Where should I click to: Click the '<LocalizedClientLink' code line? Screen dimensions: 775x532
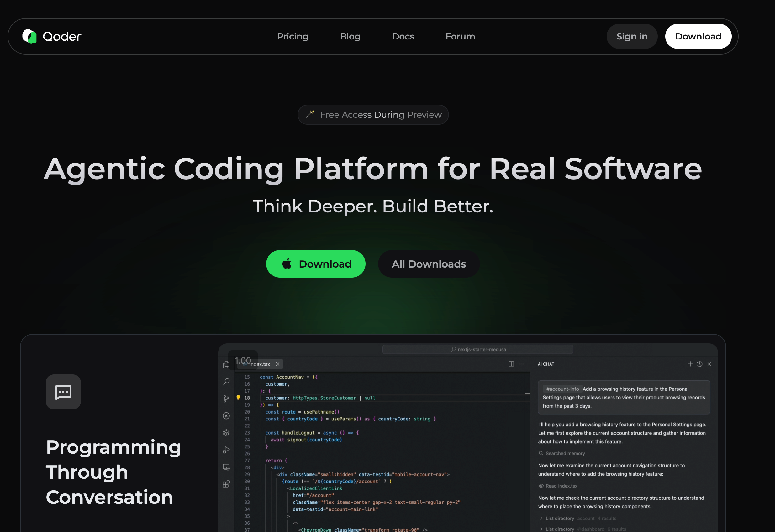(x=314, y=488)
